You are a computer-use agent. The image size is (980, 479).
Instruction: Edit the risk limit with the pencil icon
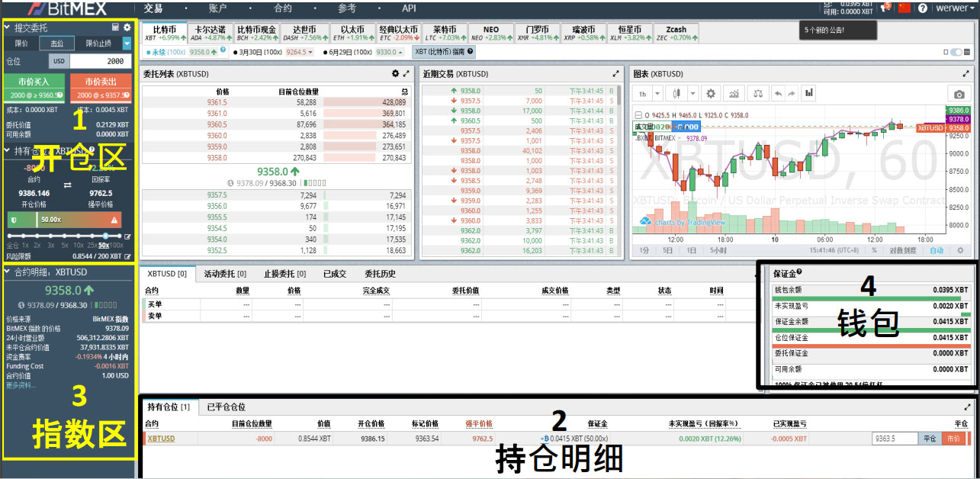[127, 257]
